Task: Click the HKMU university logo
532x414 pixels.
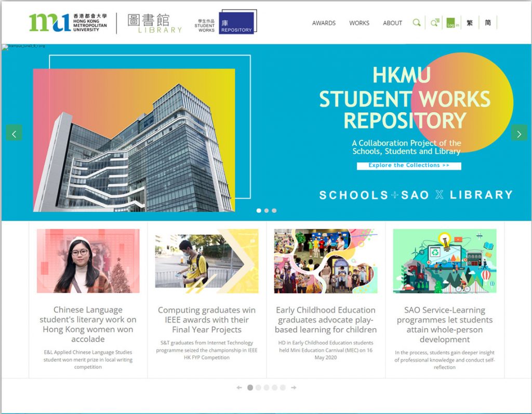Action: (68, 23)
